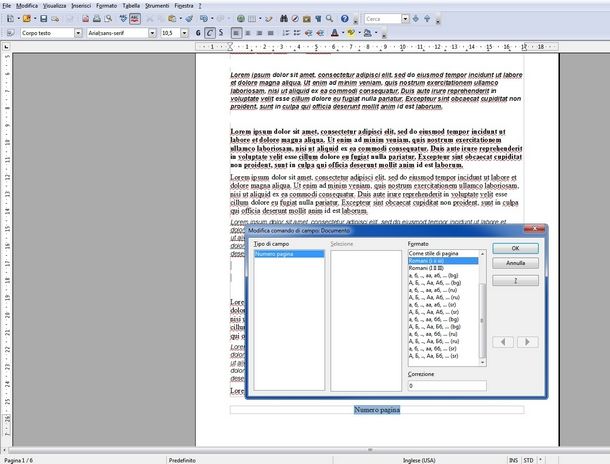The image size is (610, 464).
Task: Toggle Italic (C) formatting
Action: (x=210, y=33)
